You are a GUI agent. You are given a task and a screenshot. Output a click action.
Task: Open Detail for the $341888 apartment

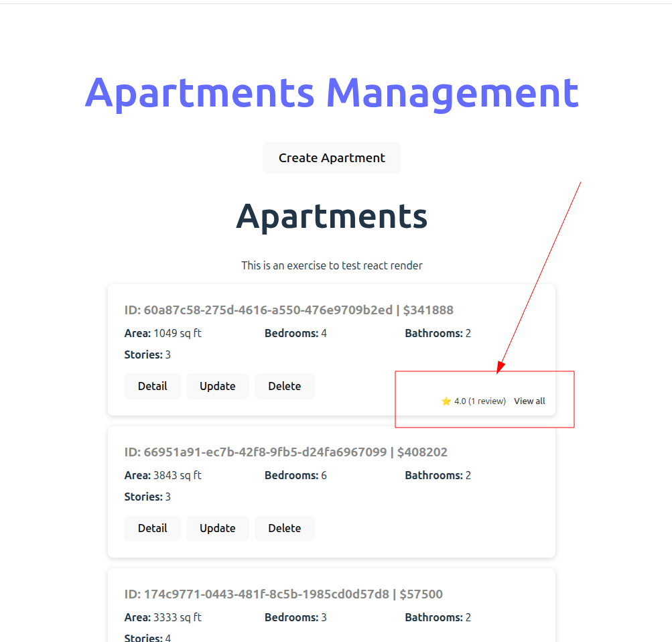pyautogui.click(x=152, y=386)
